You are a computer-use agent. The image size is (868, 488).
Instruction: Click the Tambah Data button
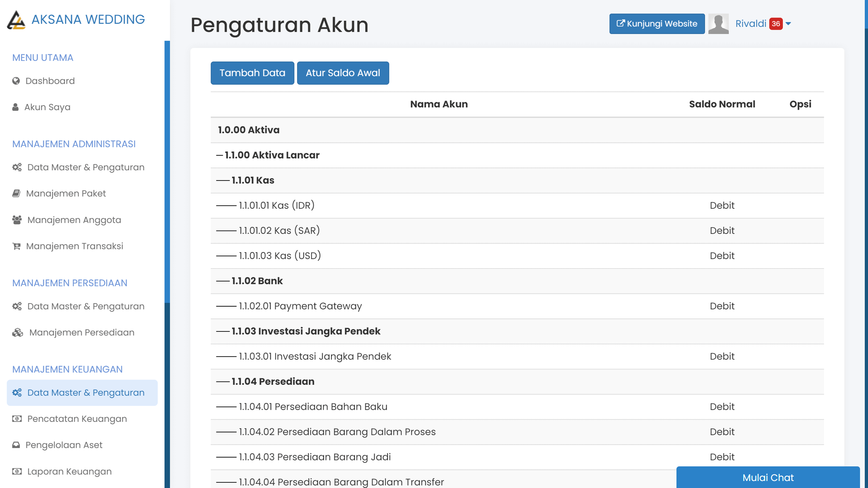pyautogui.click(x=252, y=73)
